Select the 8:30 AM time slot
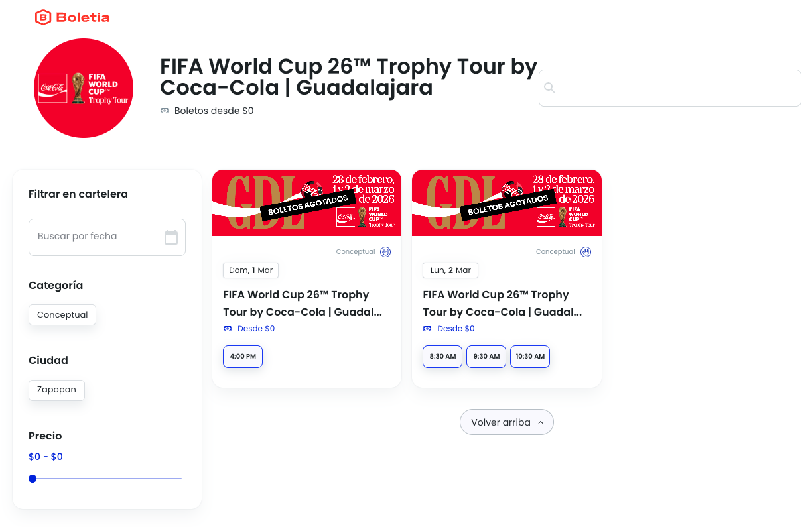The image size is (812, 527). pos(442,357)
